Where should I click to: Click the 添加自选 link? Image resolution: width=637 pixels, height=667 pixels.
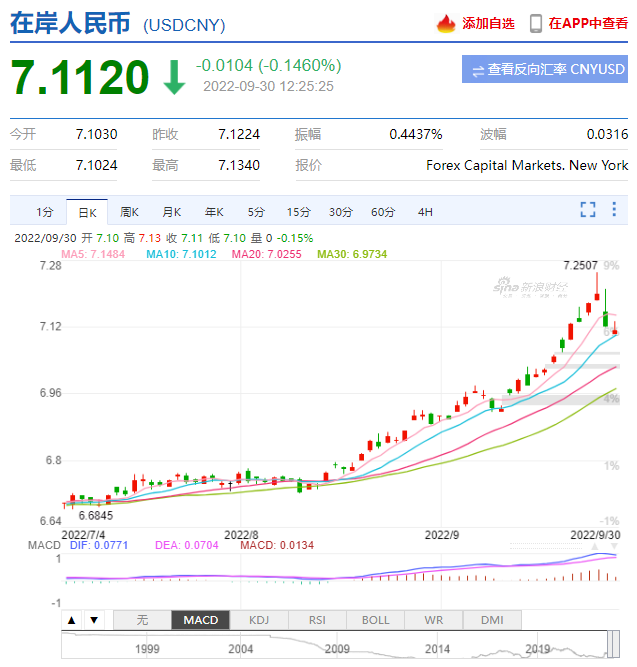coord(488,23)
